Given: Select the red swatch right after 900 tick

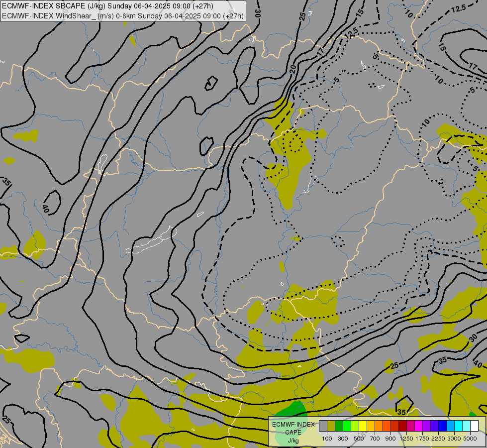Looking at the screenshot, I should pos(395,426).
